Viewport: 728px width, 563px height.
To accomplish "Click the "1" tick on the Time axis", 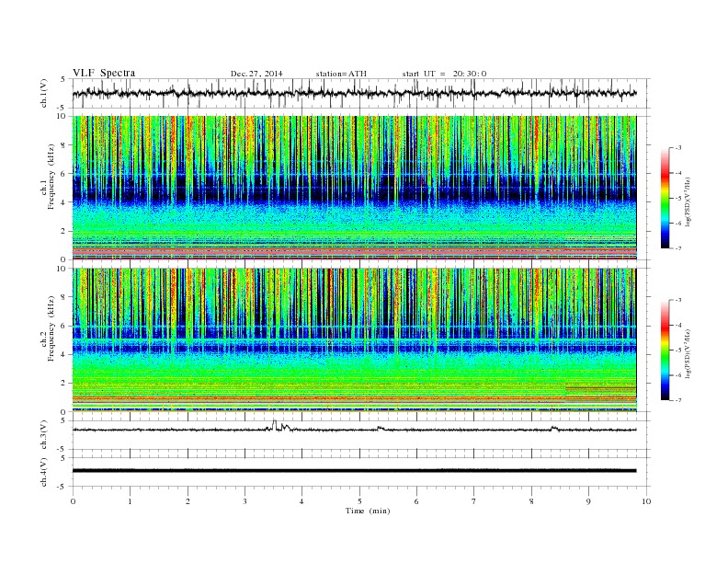I will (x=130, y=501).
